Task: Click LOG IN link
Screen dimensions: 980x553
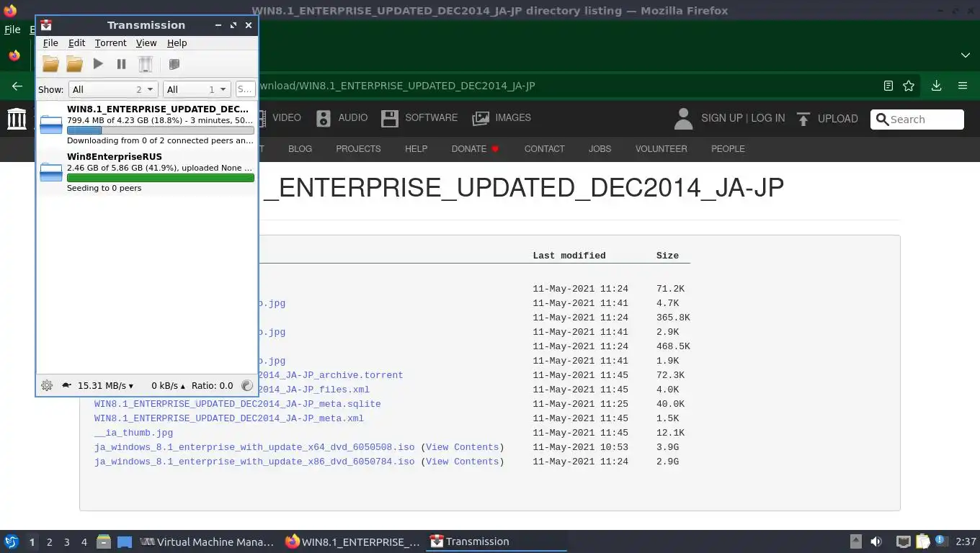Action: (x=768, y=118)
